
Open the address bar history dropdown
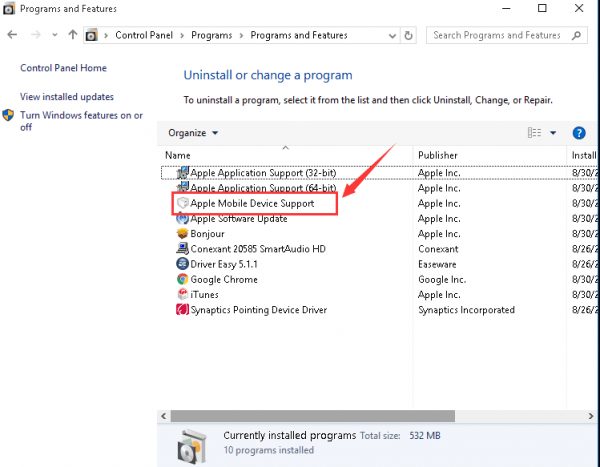pyautogui.click(x=391, y=35)
